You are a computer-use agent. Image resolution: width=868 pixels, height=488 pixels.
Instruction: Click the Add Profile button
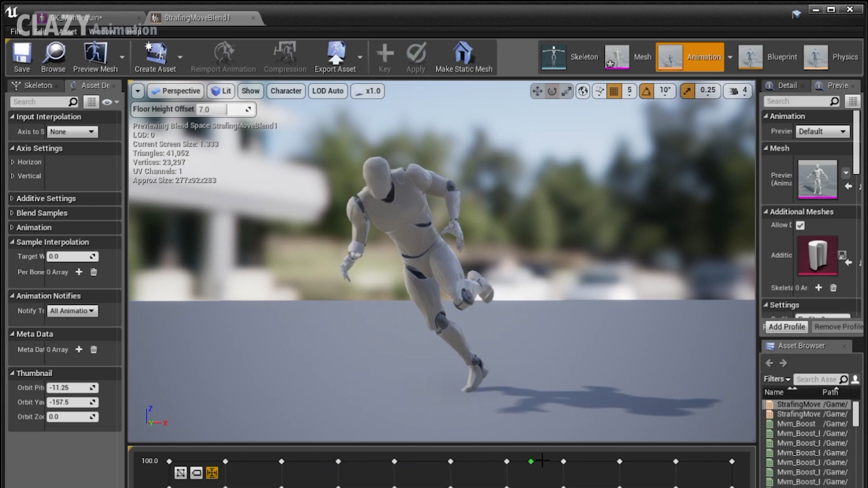point(787,327)
